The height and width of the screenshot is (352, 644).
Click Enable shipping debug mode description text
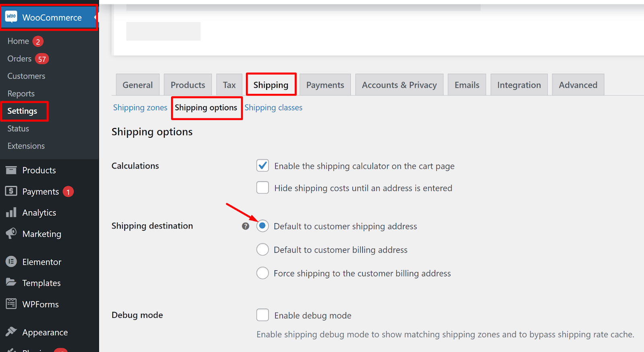(445, 334)
